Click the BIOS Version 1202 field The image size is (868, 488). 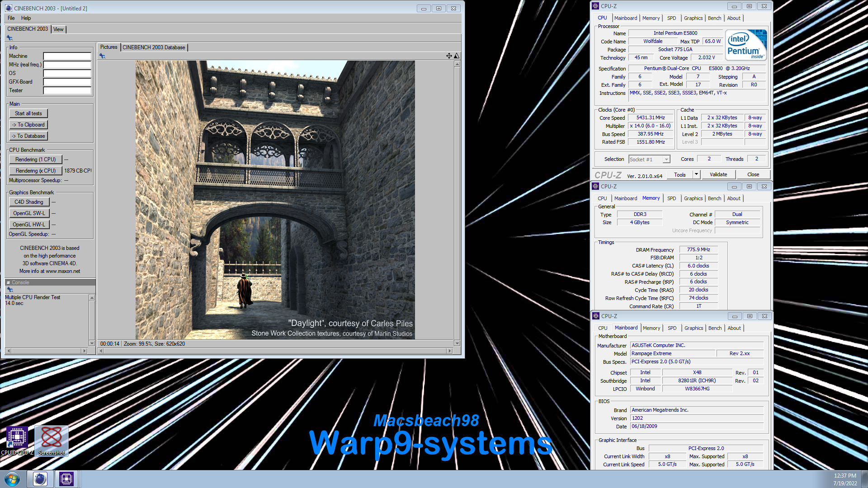(x=697, y=418)
